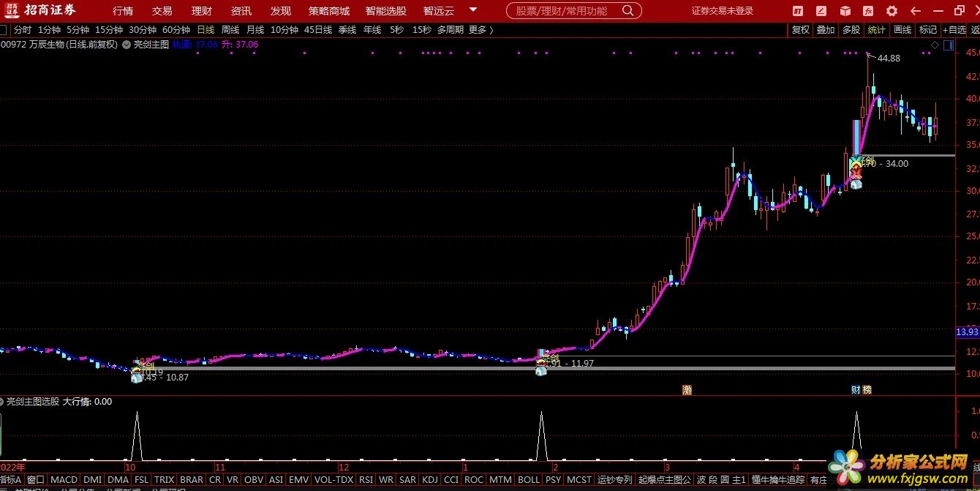The height and width of the screenshot is (491, 980).
Task: Open the fx formula manager icon
Action: 868,11
